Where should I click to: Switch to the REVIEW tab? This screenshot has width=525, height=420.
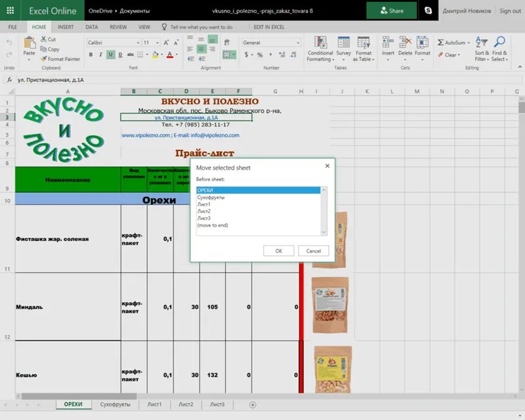click(118, 27)
